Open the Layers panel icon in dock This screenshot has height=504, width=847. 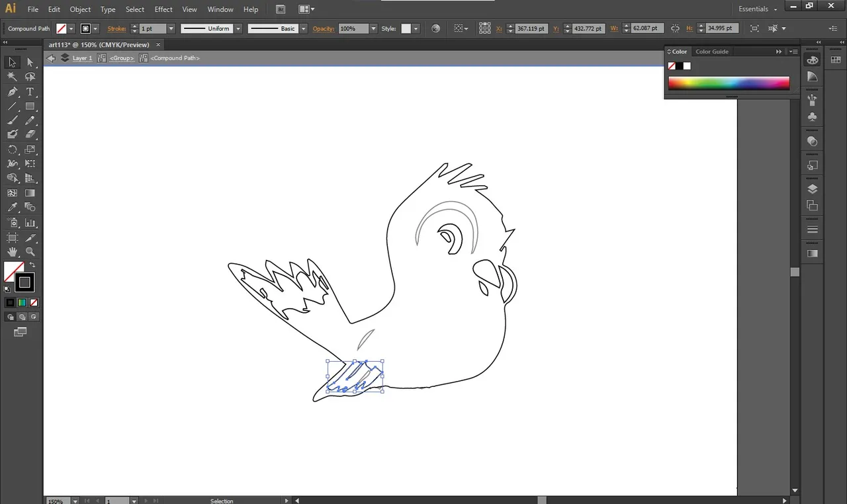click(813, 189)
